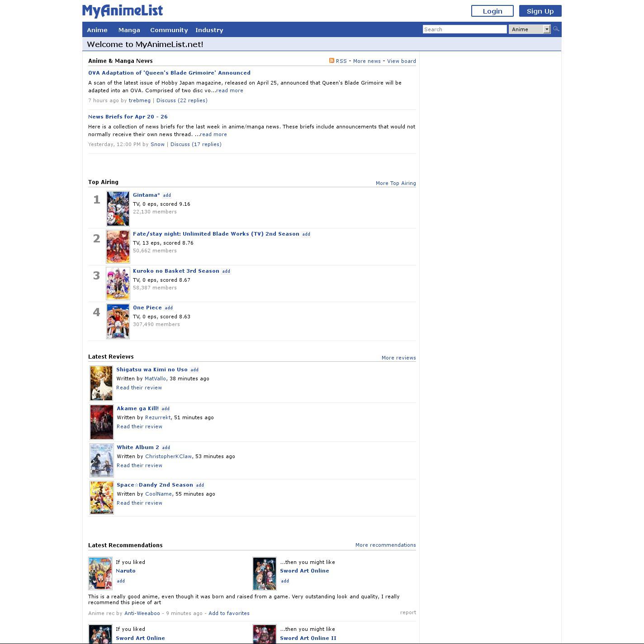Add Kuroko no Basket 3rd Season to list

tap(226, 271)
